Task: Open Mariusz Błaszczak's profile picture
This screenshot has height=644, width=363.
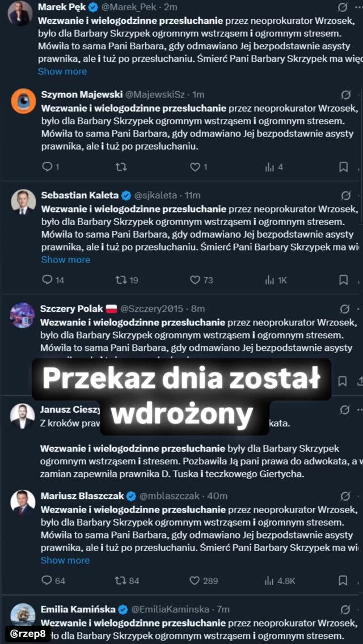Action: (x=23, y=502)
